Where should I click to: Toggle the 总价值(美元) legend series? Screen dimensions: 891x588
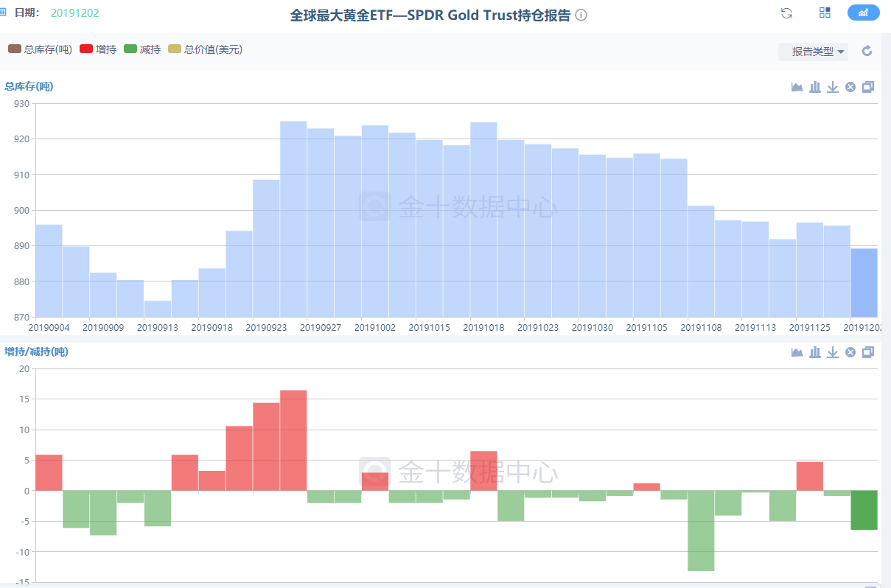[205, 49]
